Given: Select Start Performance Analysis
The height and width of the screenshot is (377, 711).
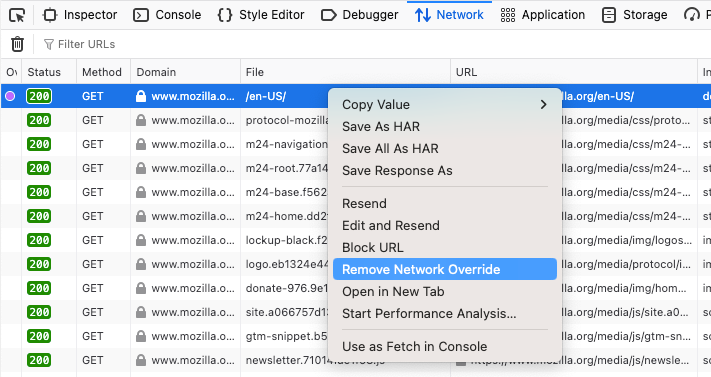Looking at the screenshot, I should (x=445, y=313).
